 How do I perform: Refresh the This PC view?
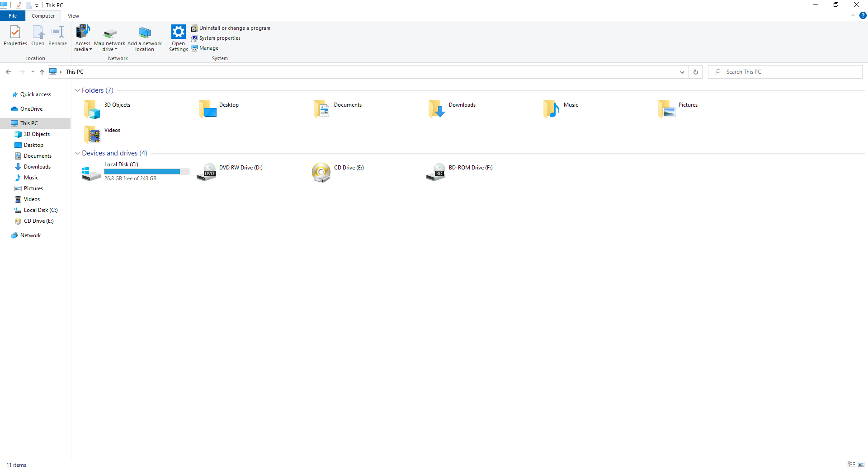(x=696, y=72)
